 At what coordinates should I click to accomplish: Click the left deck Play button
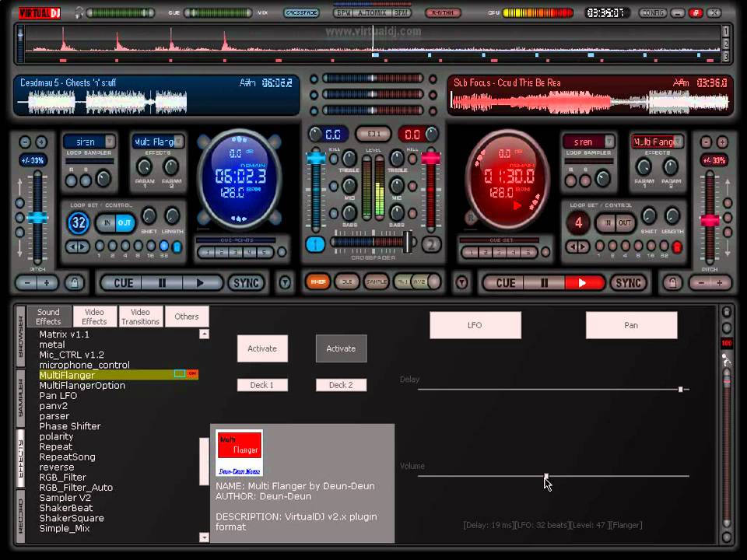pyautogui.click(x=201, y=283)
